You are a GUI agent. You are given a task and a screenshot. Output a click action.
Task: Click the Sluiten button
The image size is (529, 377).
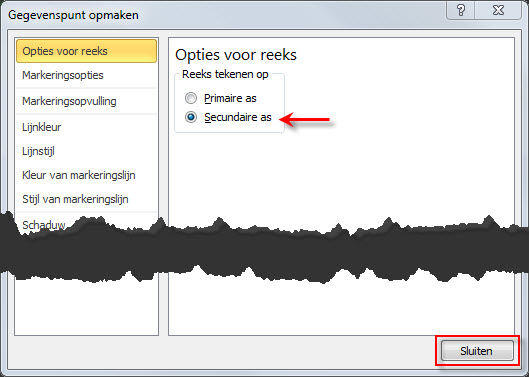[477, 351]
